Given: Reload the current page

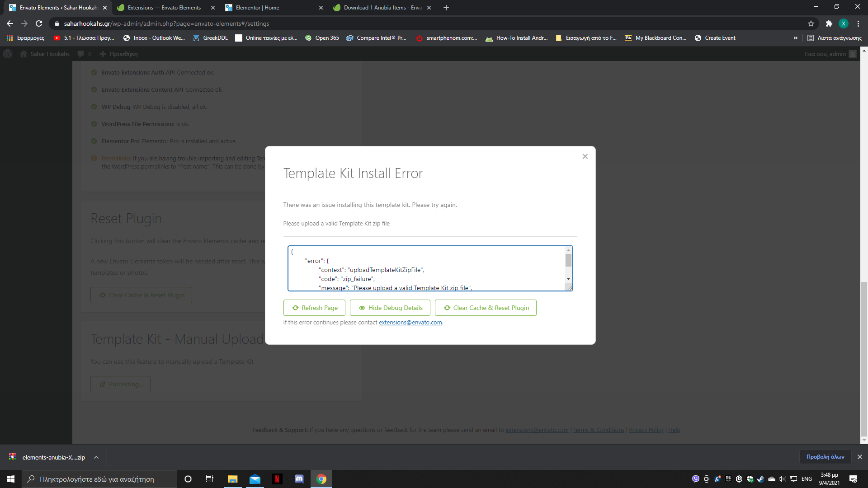Looking at the screenshot, I should coord(39,23).
